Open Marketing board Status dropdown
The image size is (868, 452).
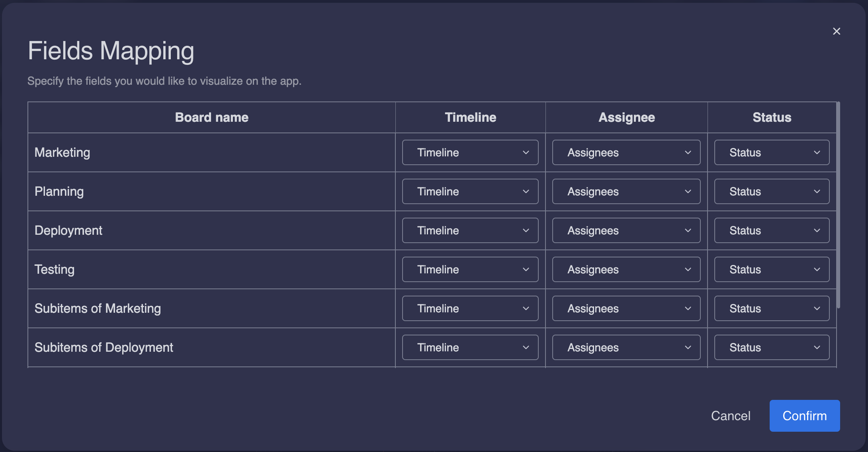(x=772, y=152)
